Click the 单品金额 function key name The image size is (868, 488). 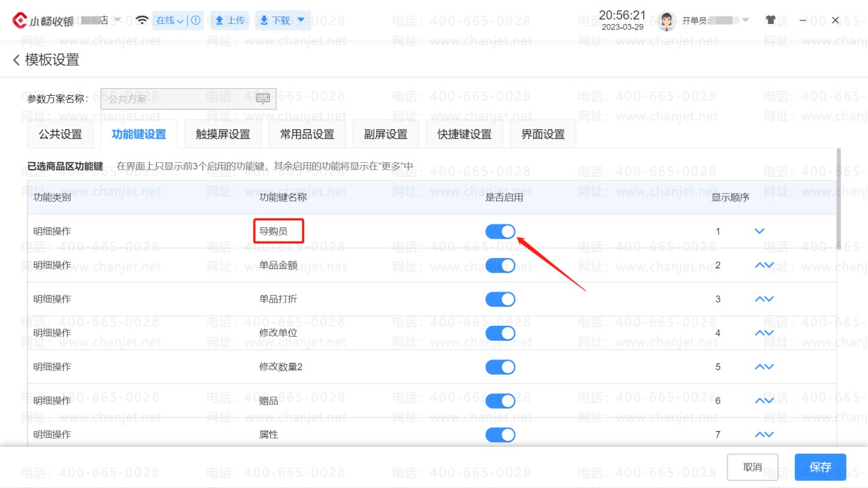pos(278,265)
